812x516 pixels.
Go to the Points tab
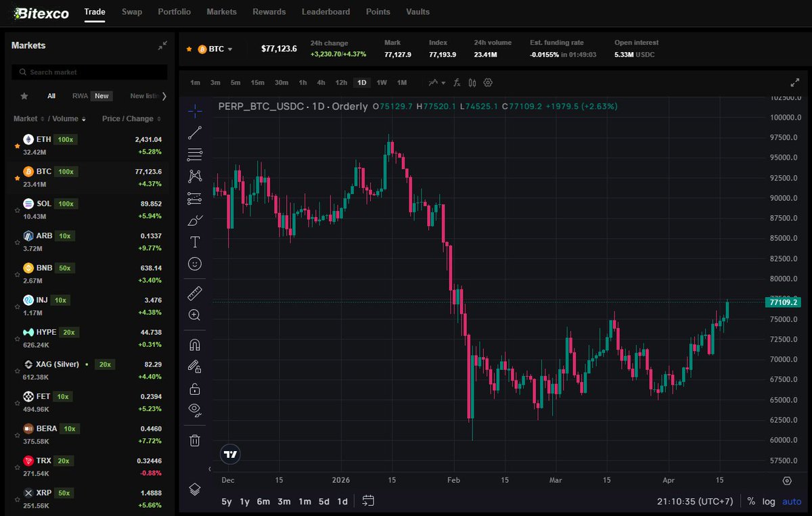(x=378, y=11)
